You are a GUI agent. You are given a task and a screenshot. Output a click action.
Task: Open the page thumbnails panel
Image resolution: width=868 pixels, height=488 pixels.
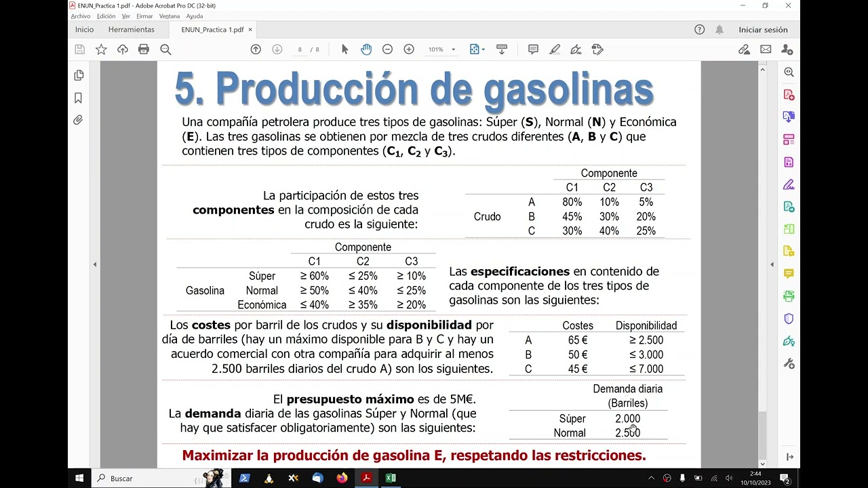pos(79,75)
